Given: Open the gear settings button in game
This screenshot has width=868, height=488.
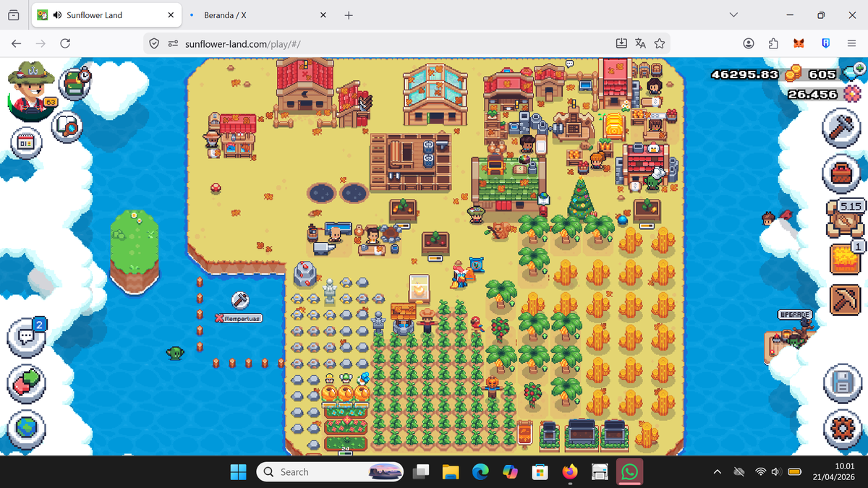Looking at the screenshot, I should [x=842, y=429].
